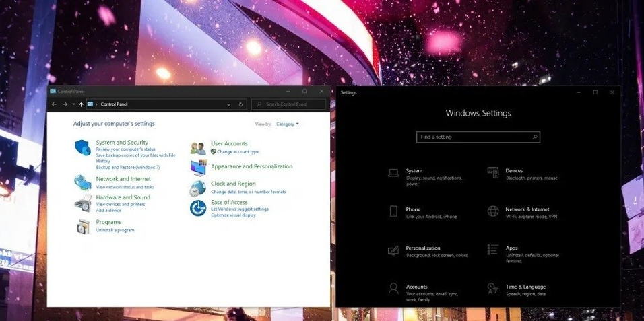
Task: Refresh the Control Panel address bar
Action: (x=240, y=104)
